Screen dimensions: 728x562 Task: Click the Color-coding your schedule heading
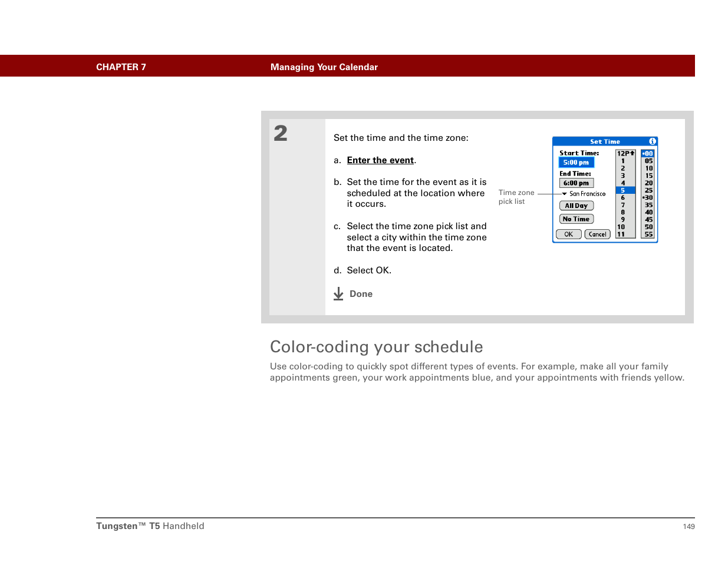[x=376, y=347]
